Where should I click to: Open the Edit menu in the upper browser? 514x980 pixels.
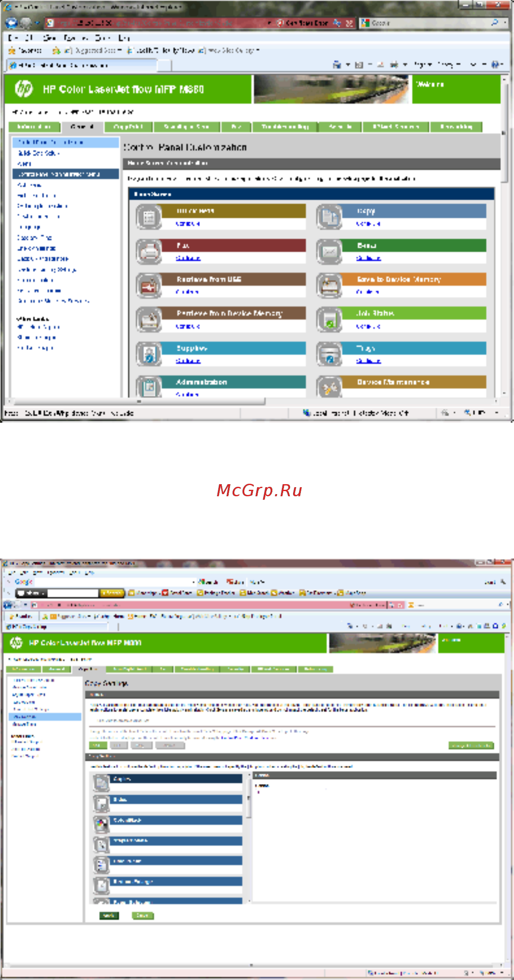pos(29,38)
